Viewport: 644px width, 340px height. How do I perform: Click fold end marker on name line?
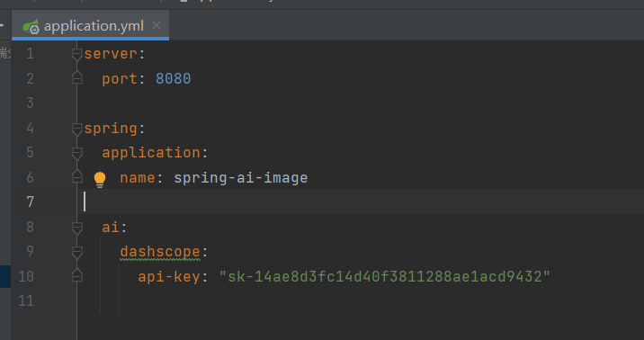tap(76, 177)
